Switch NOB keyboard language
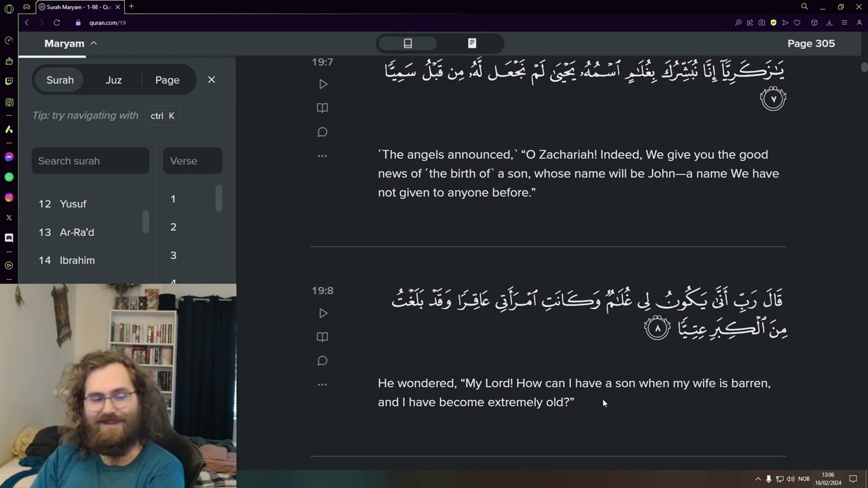Screen dimensions: 868x488 coord(804,479)
